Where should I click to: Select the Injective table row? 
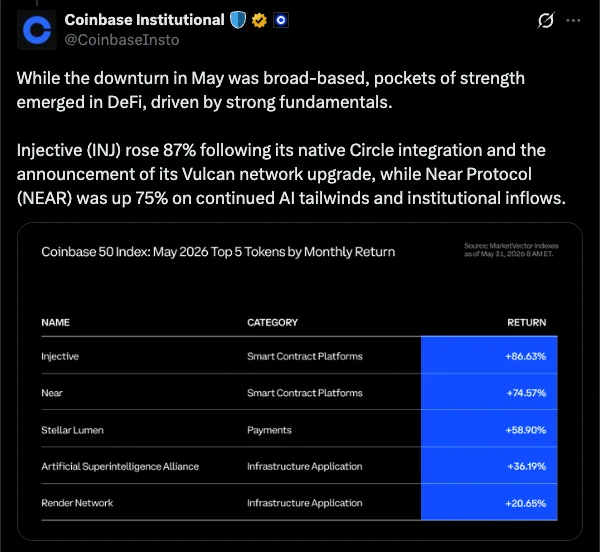[x=299, y=355]
